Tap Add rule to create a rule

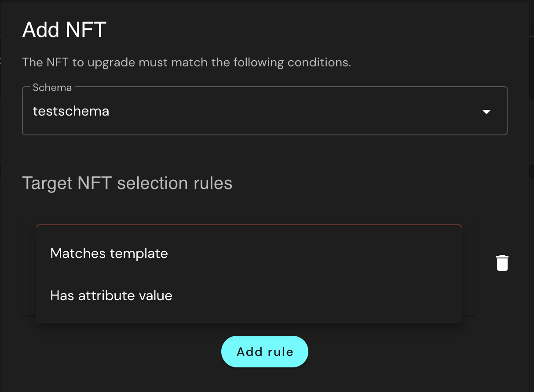(x=264, y=351)
